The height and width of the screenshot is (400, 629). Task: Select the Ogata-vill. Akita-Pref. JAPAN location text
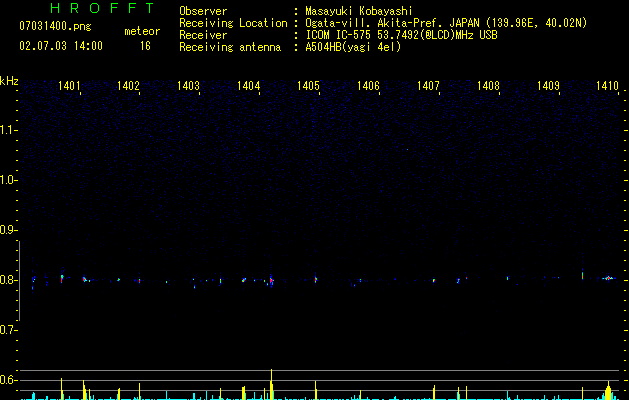(x=446, y=23)
